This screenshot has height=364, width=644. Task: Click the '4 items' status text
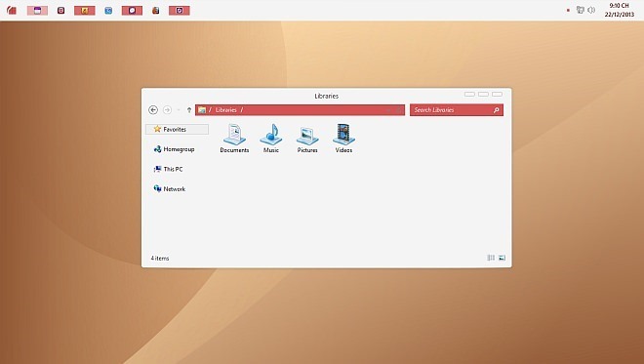(x=160, y=258)
